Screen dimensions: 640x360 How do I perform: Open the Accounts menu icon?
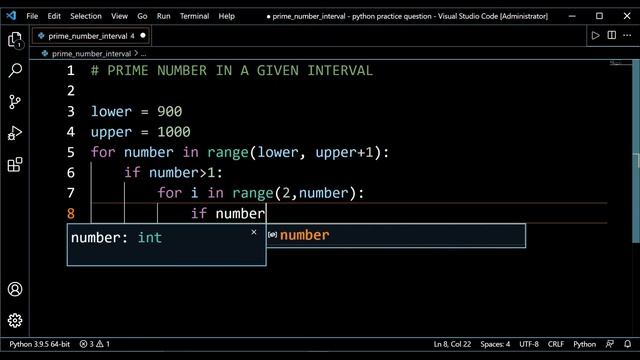[x=15, y=289]
